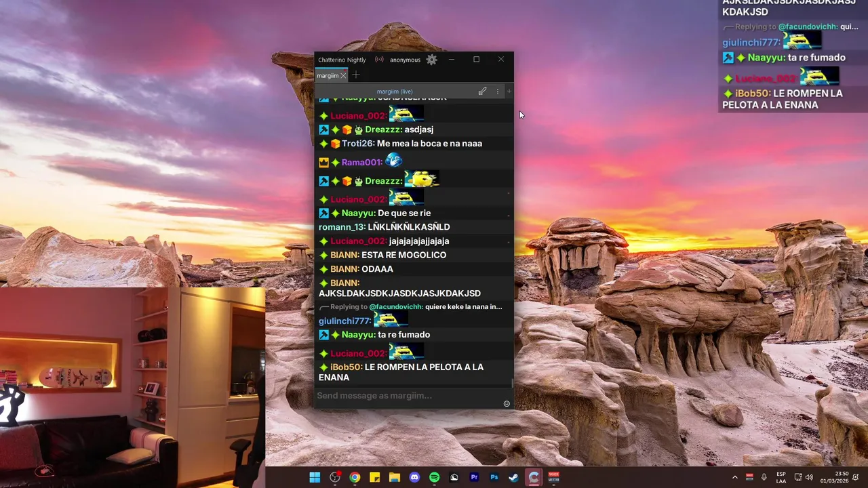Open Rama001's user card
Screen dimensions: 868x488
(x=362, y=163)
